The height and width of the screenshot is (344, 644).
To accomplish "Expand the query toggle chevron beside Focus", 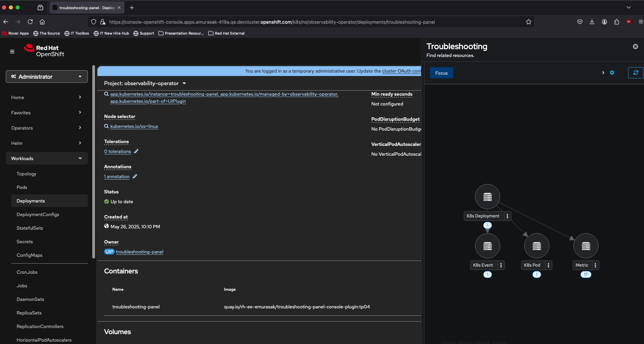I will 603,73.
